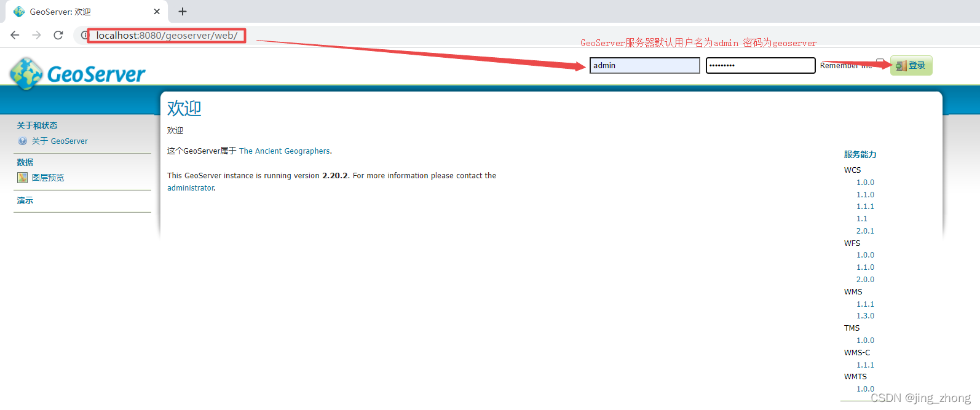Open WFS 1.0.0 capabilities link
980x410 pixels.
click(x=865, y=255)
